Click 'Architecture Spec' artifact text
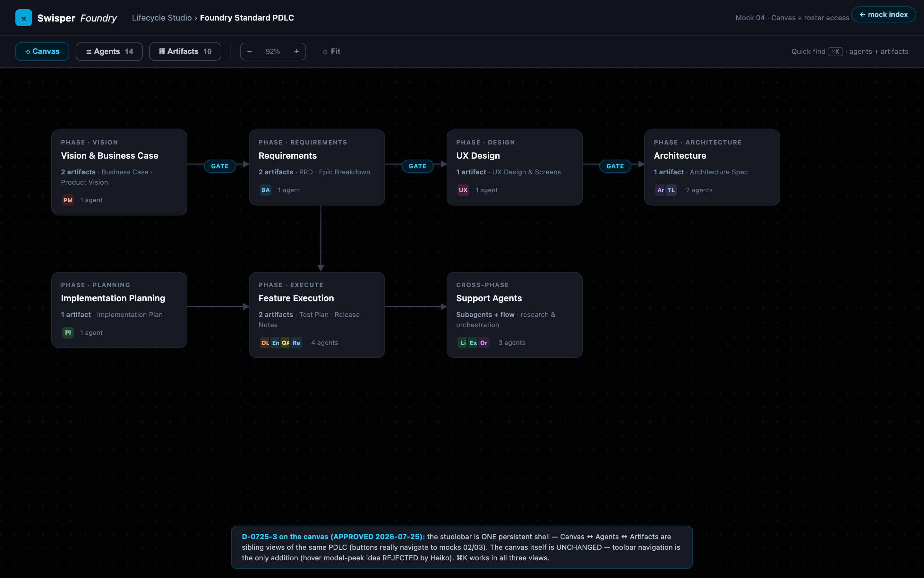Screen dimensions: 924x578 [x=719, y=172]
